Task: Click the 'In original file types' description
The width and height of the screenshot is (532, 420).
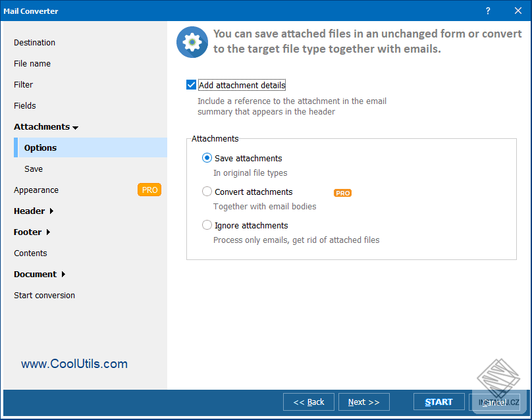Action: (250, 173)
